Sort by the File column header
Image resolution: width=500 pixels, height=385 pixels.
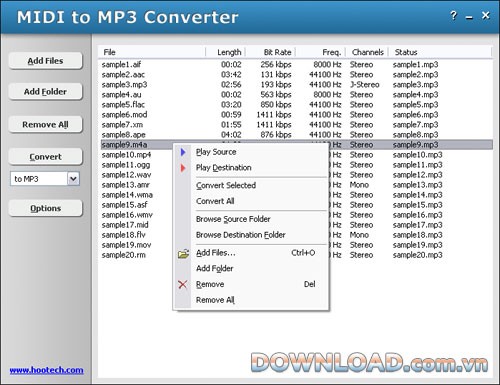coord(152,52)
